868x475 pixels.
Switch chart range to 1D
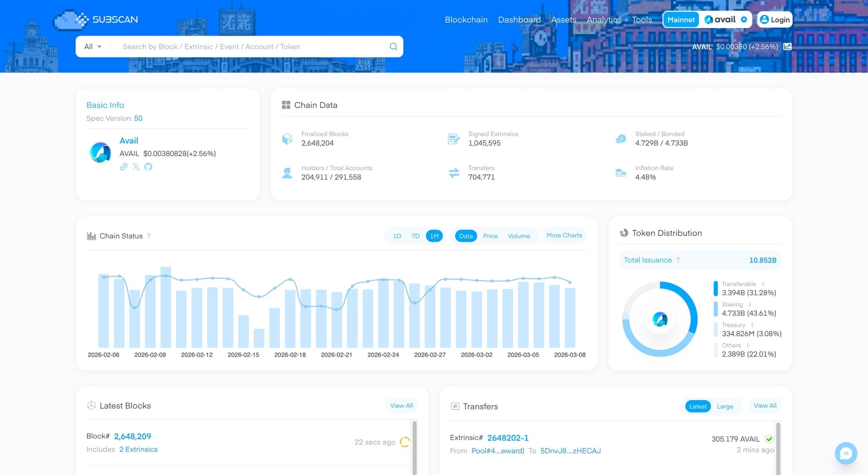(397, 236)
